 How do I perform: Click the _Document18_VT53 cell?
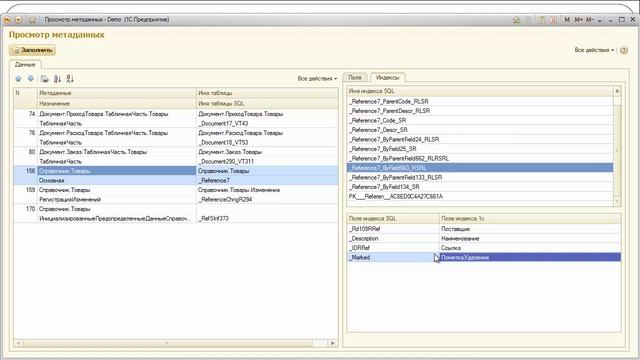pyautogui.click(x=267, y=142)
